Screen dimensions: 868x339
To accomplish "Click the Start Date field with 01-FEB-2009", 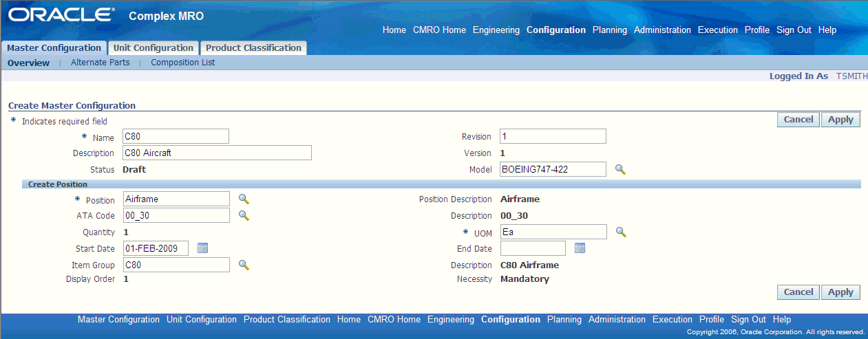I will tap(156, 248).
